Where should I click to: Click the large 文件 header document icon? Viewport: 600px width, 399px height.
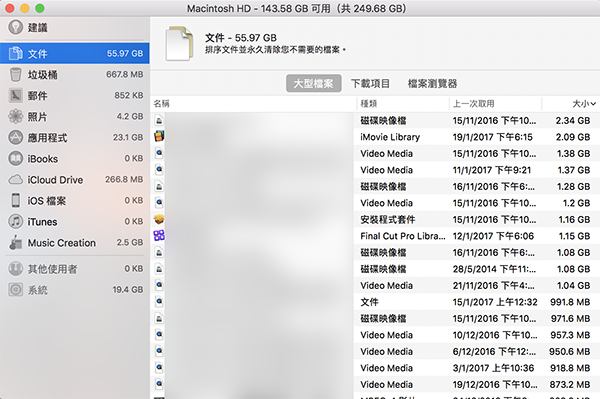[179, 43]
